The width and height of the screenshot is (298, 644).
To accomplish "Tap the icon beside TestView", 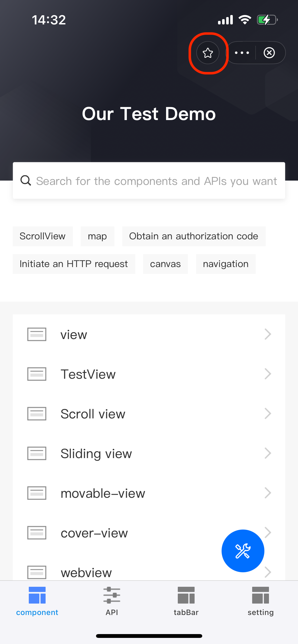I will click(x=37, y=374).
